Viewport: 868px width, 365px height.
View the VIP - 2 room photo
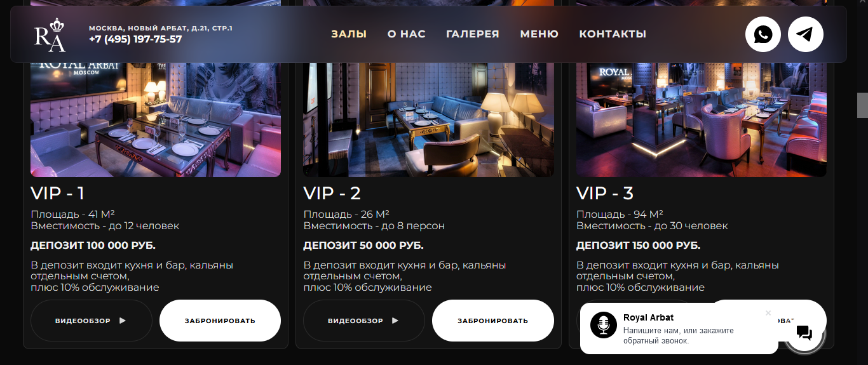(x=429, y=119)
